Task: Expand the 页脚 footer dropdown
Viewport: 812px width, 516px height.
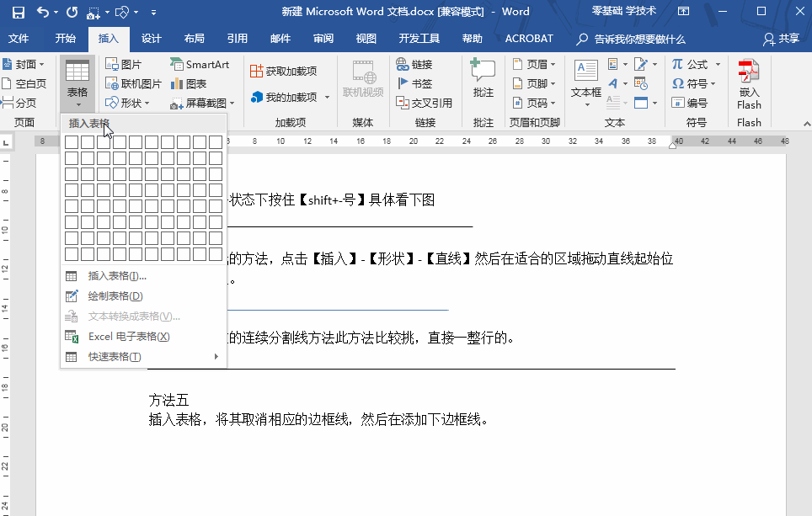Action: (x=553, y=84)
